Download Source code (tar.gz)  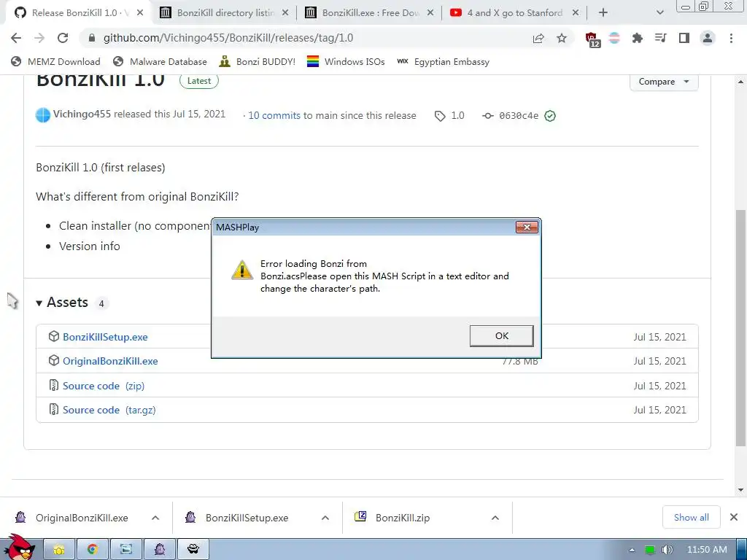109,410
